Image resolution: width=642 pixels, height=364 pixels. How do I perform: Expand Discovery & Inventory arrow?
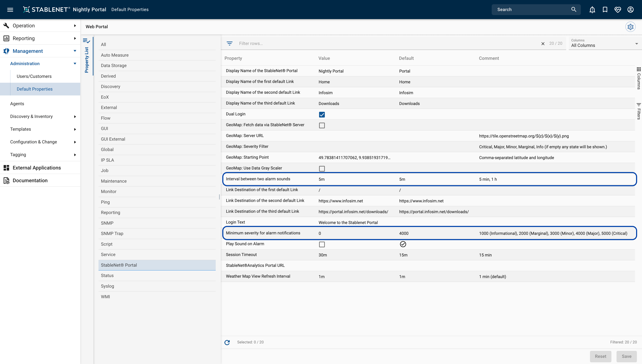(75, 116)
